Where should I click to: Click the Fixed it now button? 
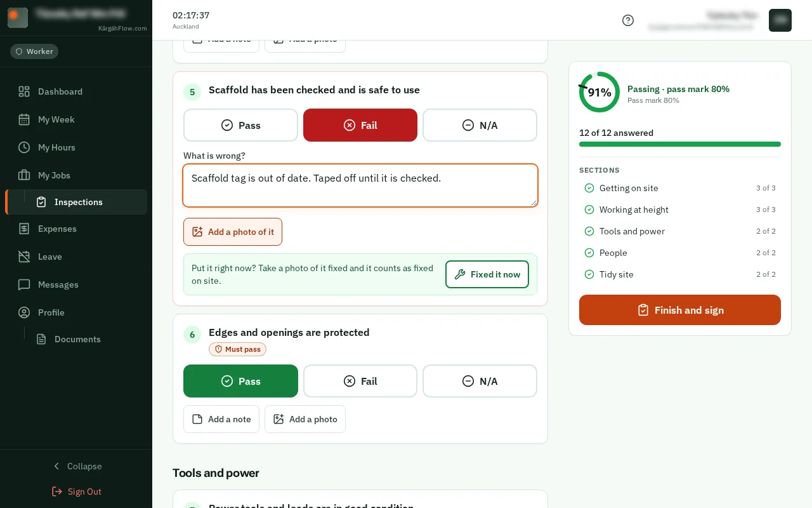click(487, 274)
